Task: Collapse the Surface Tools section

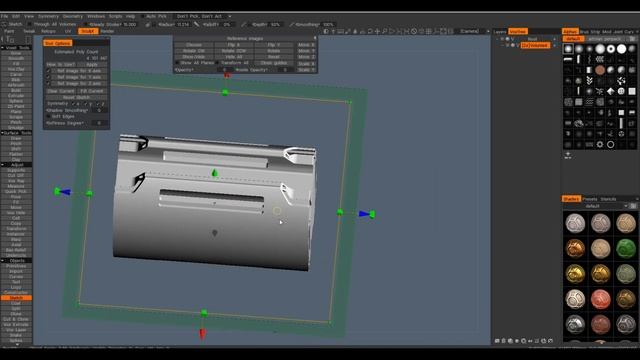Action: (x=3, y=133)
